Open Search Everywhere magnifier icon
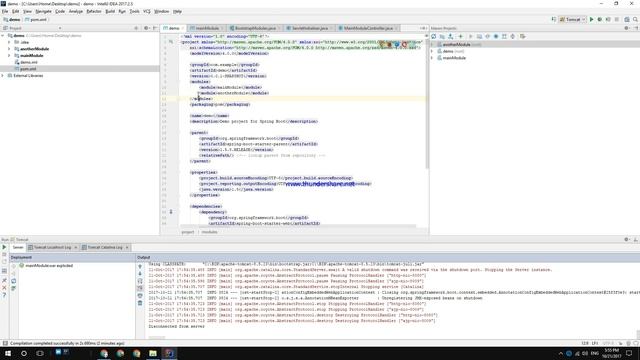This screenshot has width=640, height=360. (636, 19)
